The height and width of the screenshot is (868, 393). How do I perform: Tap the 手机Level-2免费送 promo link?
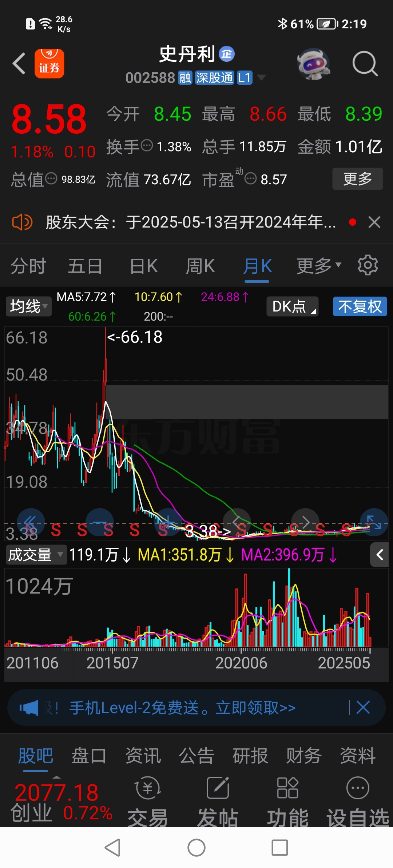coord(182,708)
